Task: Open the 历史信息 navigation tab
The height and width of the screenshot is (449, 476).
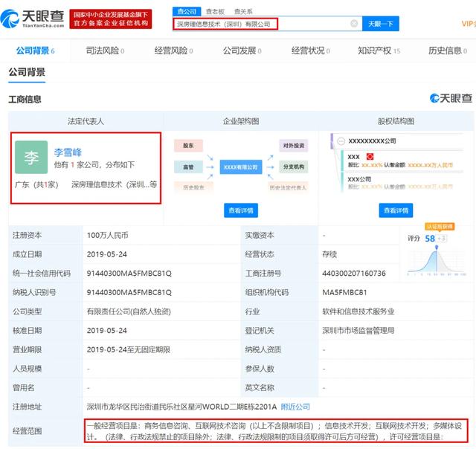Action: pyautogui.click(x=448, y=51)
